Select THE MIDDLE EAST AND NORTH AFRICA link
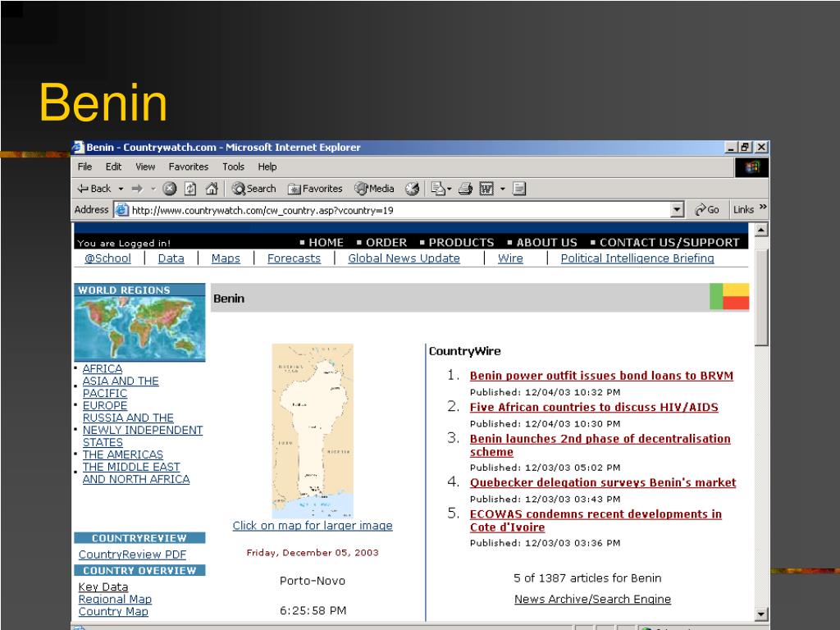 (136, 473)
